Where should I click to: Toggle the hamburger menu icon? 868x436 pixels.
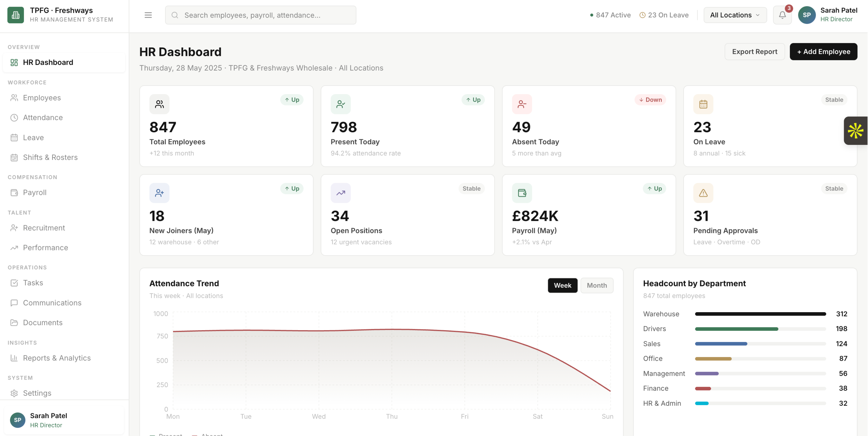point(148,15)
